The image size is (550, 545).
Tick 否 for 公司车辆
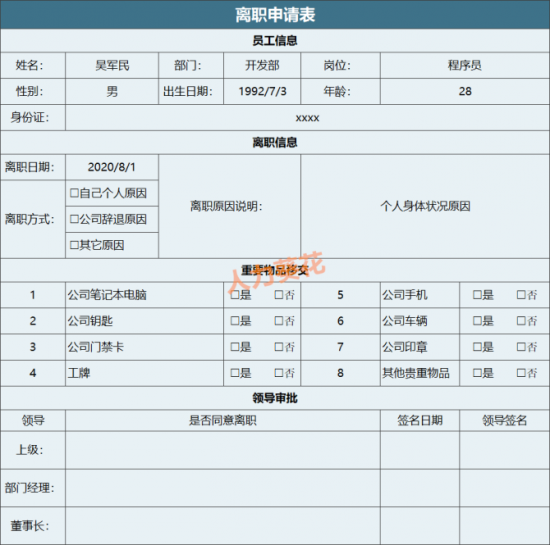point(521,321)
